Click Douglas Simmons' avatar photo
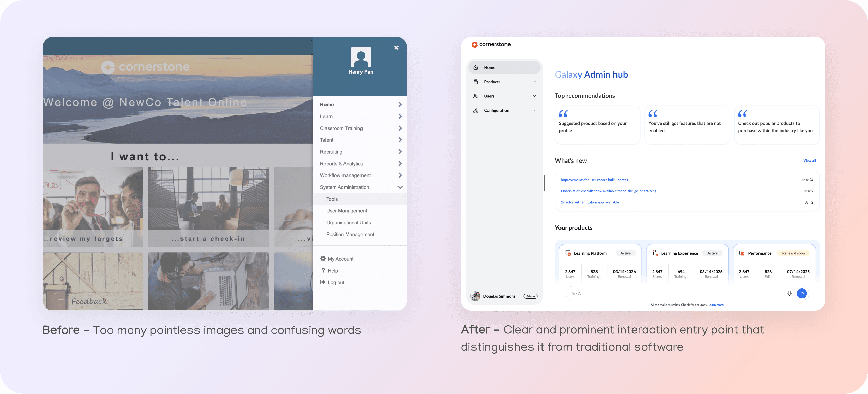This screenshot has height=394, width=868. click(475, 296)
